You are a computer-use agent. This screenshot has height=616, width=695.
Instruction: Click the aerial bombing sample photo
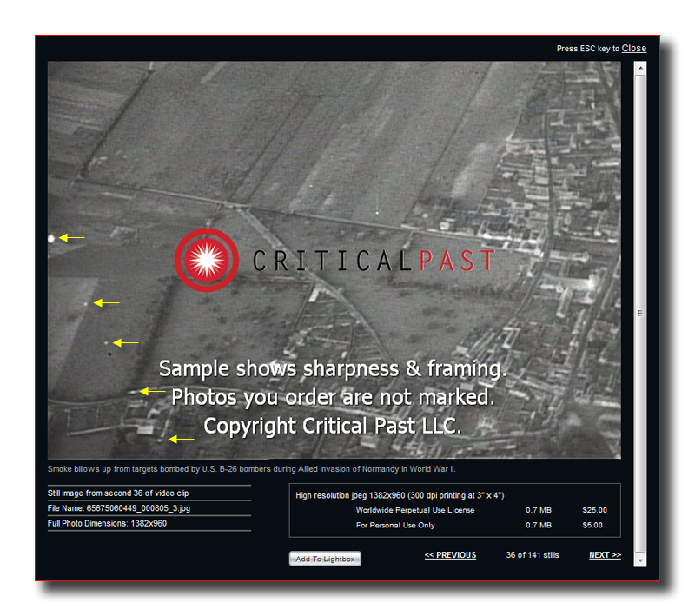(x=334, y=260)
